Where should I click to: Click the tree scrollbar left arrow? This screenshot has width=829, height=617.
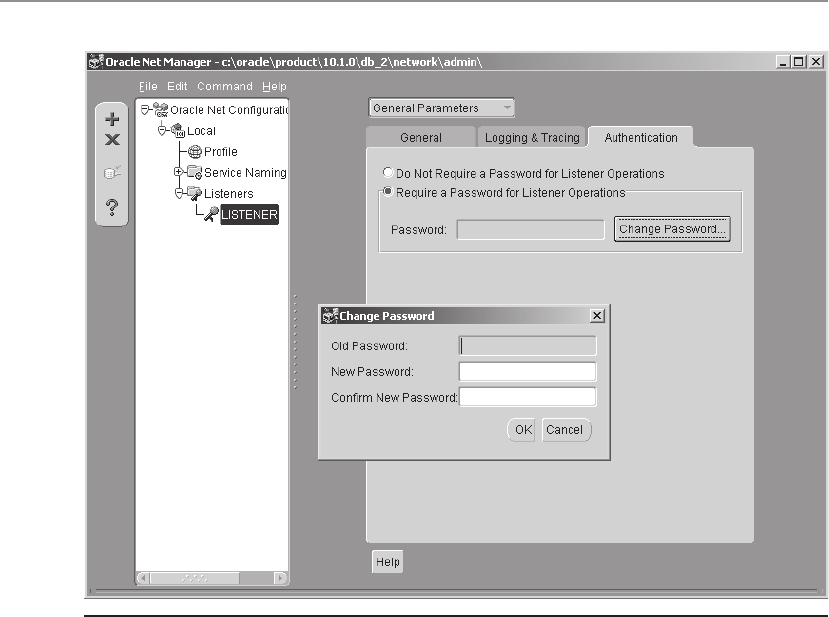coord(143,578)
